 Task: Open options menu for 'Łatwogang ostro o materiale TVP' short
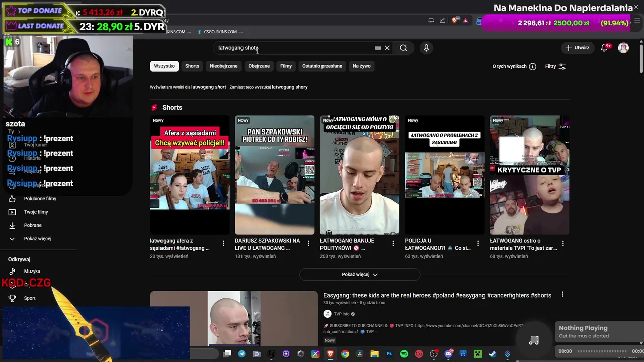[x=563, y=243]
